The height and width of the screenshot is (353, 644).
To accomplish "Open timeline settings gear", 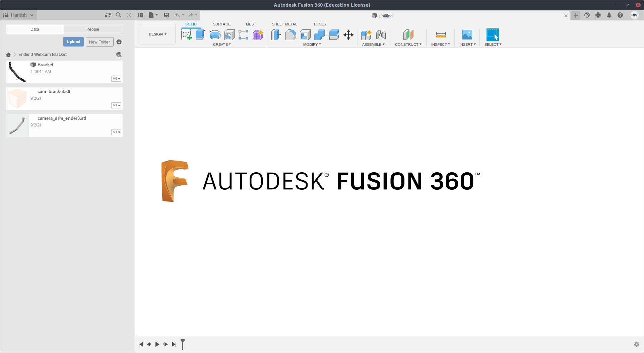I will click(x=637, y=344).
